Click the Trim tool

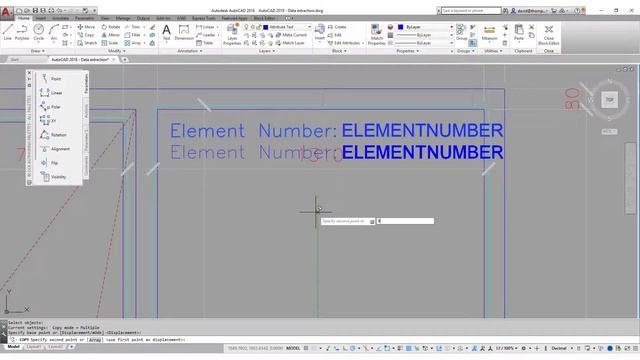click(133, 27)
